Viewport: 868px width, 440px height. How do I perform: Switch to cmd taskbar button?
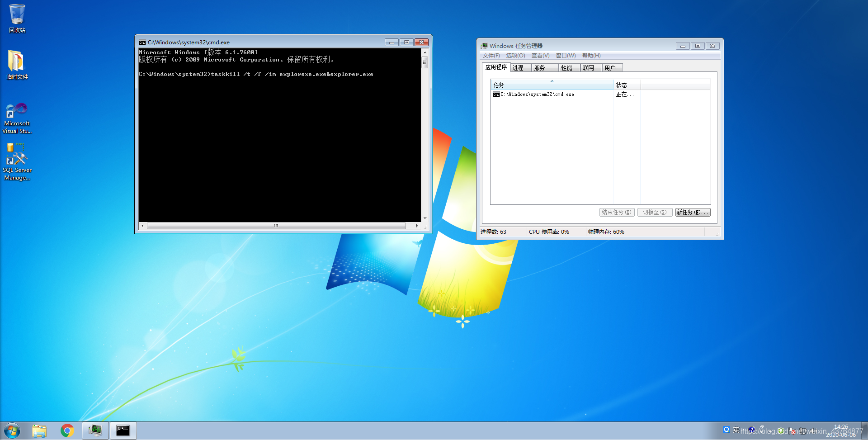click(x=123, y=431)
